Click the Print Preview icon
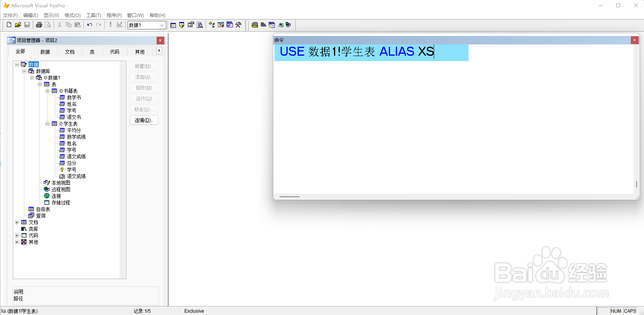 (x=48, y=25)
